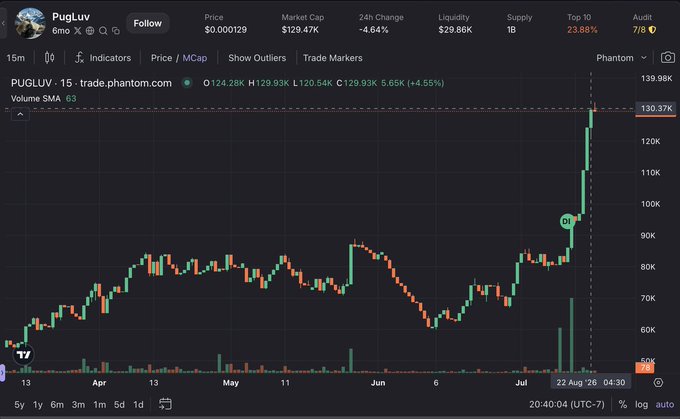Viewport: 680px width, 419px height.
Task: Select the 1y time range
Action: [38, 405]
